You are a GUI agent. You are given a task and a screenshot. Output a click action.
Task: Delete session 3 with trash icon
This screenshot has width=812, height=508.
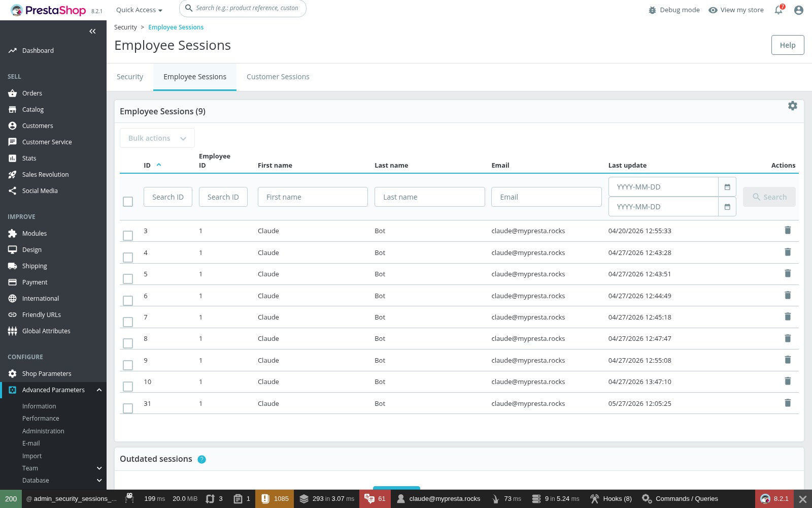[x=788, y=231]
